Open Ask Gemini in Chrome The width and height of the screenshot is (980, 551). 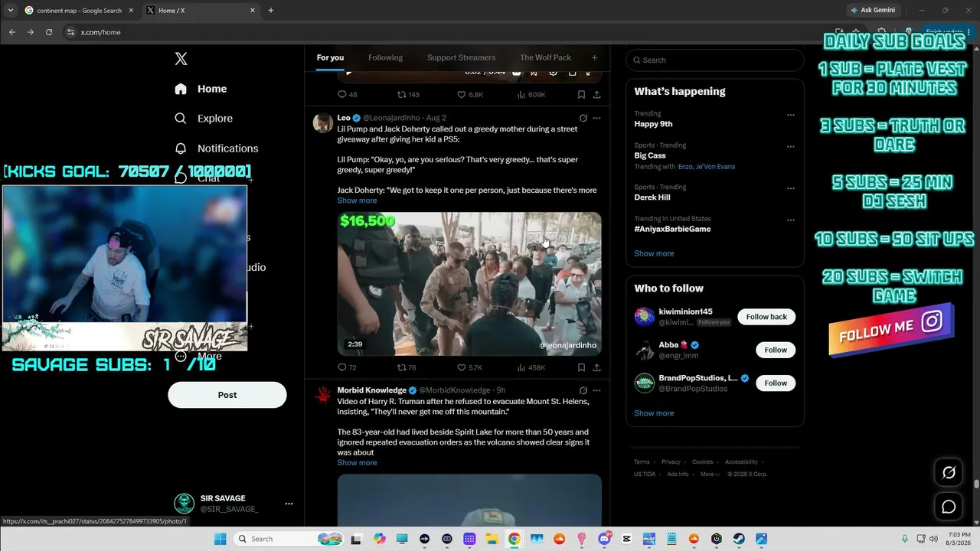(872, 11)
